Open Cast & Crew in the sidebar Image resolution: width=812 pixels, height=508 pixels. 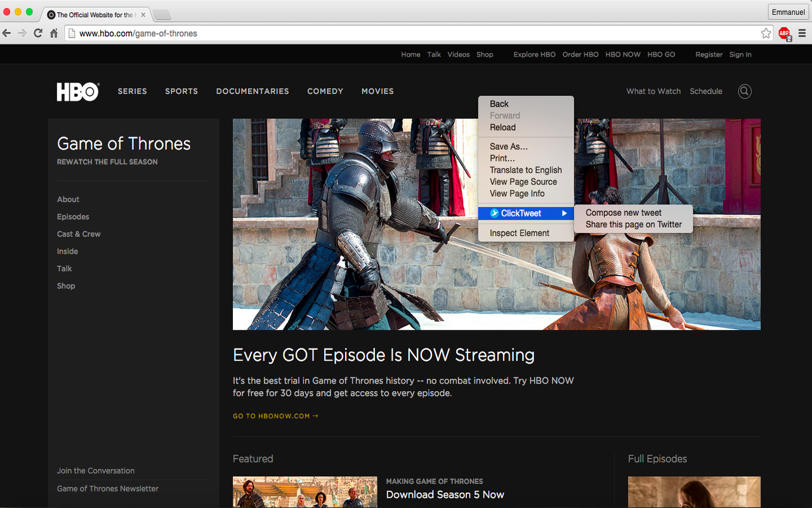[x=79, y=234]
